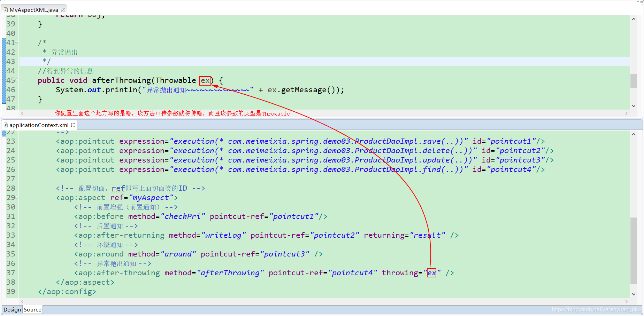The width and height of the screenshot is (644, 316).
Task: Click line number 28 in the XML editor
Action: point(11,188)
